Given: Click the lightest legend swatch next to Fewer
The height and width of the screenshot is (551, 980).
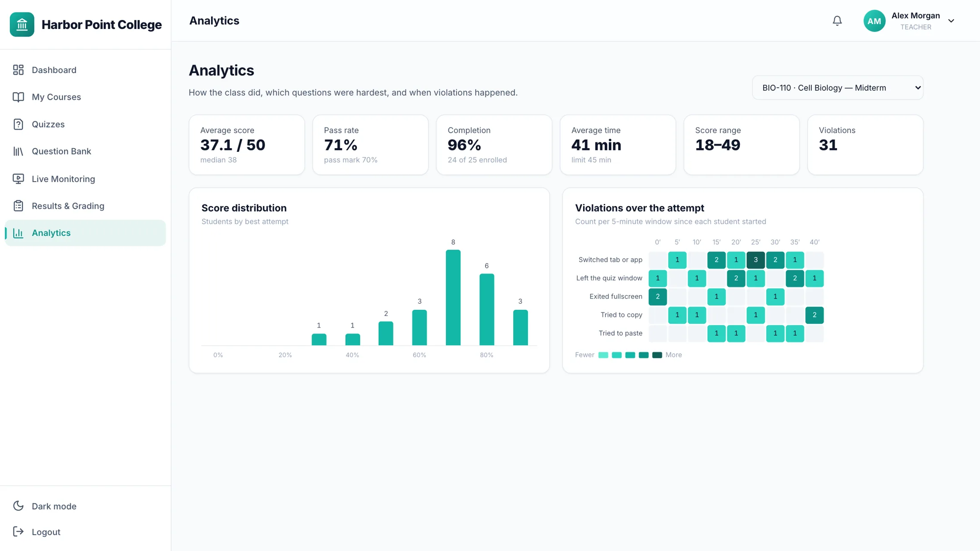Looking at the screenshot, I should pyautogui.click(x=603, y=355).
